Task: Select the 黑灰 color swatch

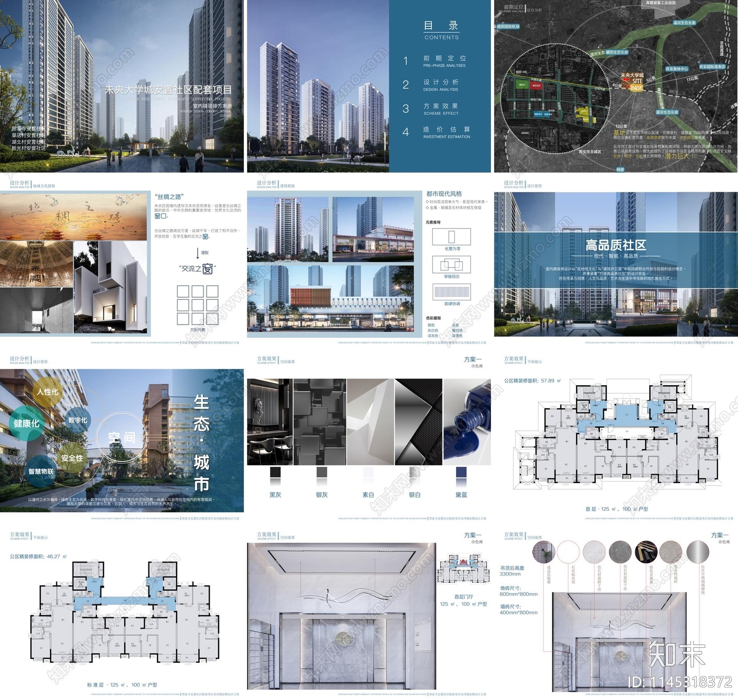Action: (275, 472)
